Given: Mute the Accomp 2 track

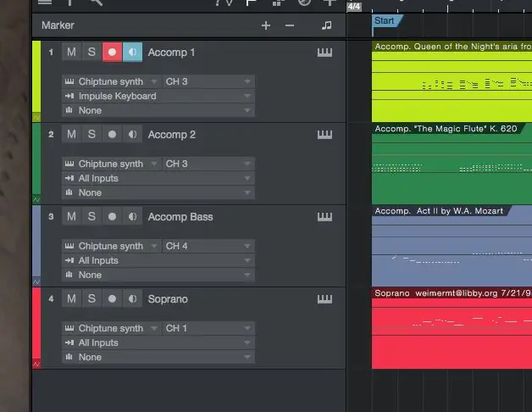Looking at the screenshot, I should pos(71,134).
